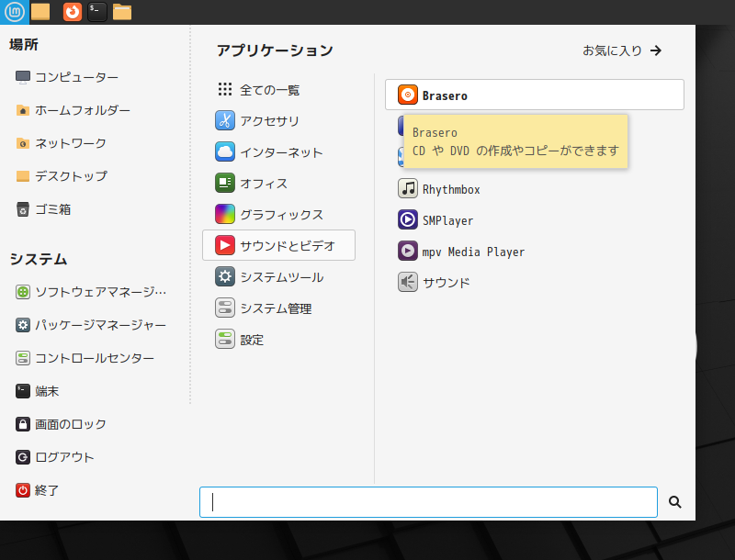Open mpv Media Player label
Screen dimensions: 735x560
point(473,252)
